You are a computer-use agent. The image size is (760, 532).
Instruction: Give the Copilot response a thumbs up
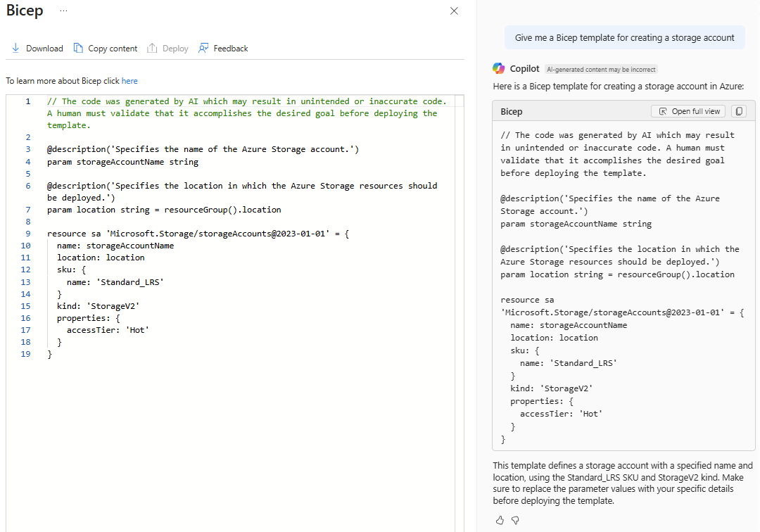tap(500, 520)
